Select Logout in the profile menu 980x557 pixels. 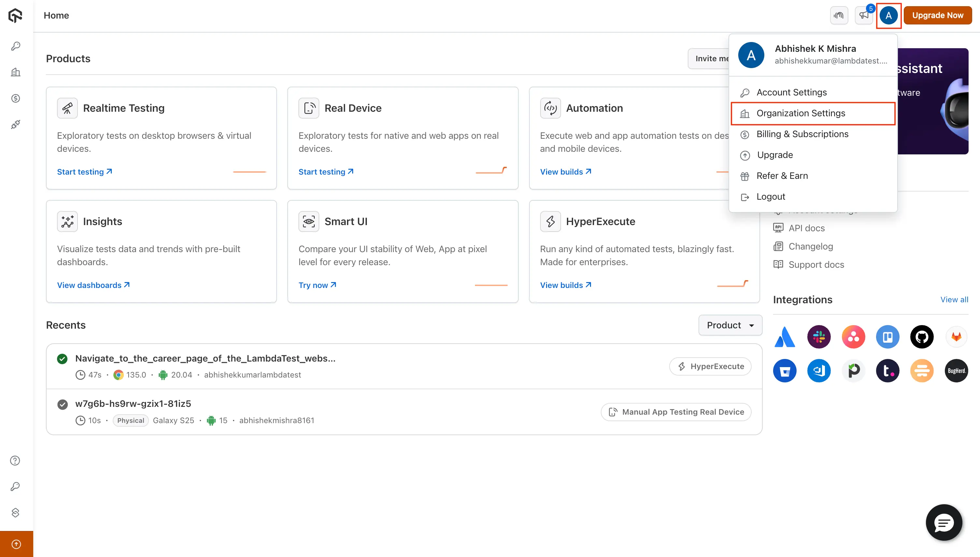[x=771, y=197]
